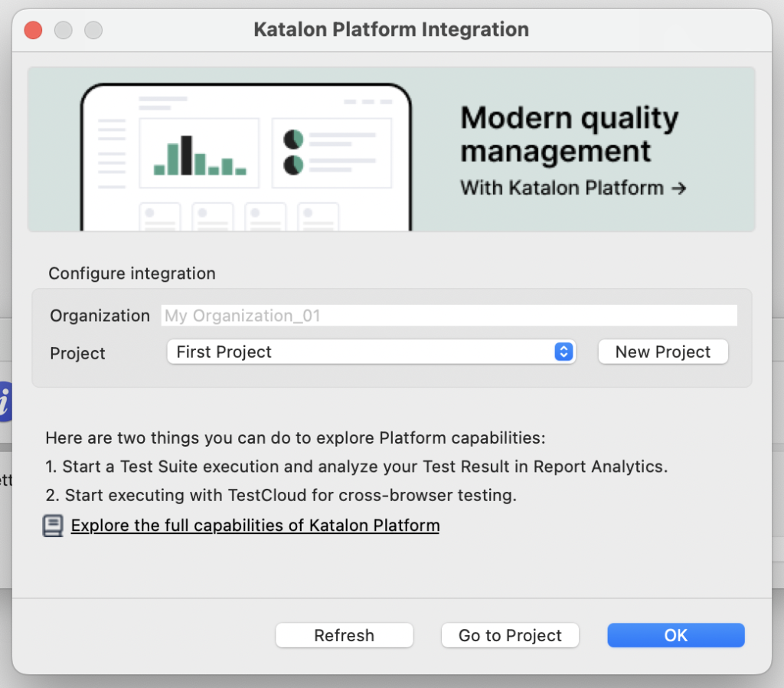Click the New Project button
Viewport: 784px width, 688px height.
coord(663,352)
